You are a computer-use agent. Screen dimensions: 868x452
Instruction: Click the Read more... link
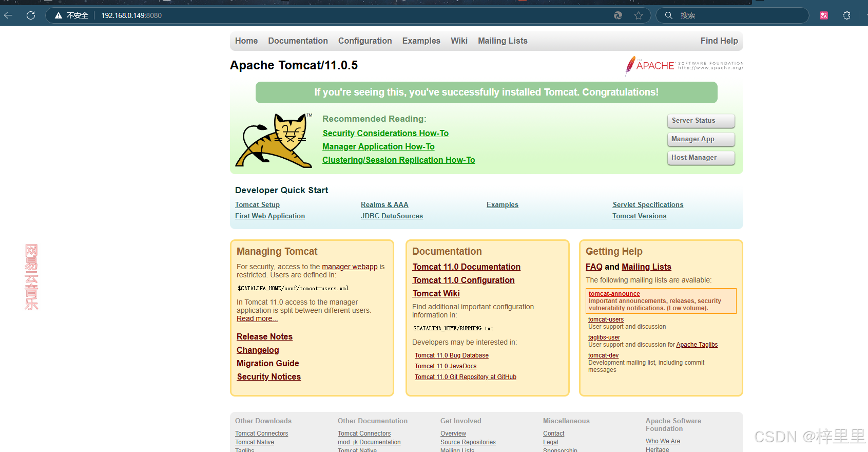(x=257, y=318)
